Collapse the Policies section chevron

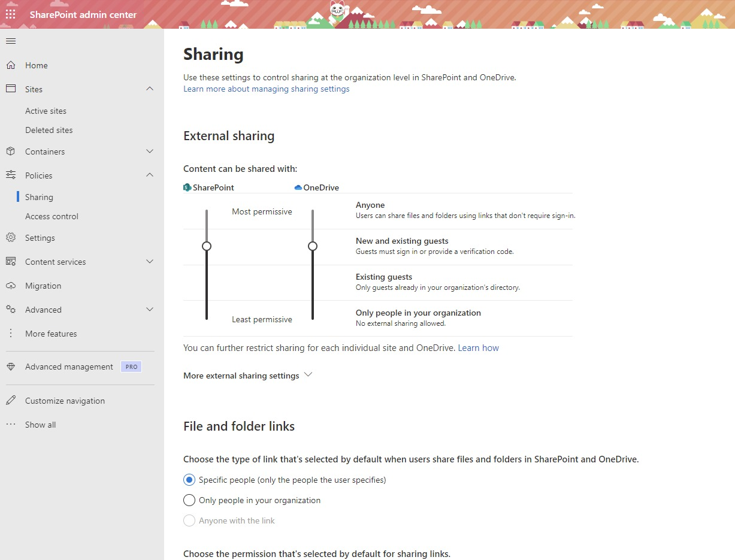(150, 175)
